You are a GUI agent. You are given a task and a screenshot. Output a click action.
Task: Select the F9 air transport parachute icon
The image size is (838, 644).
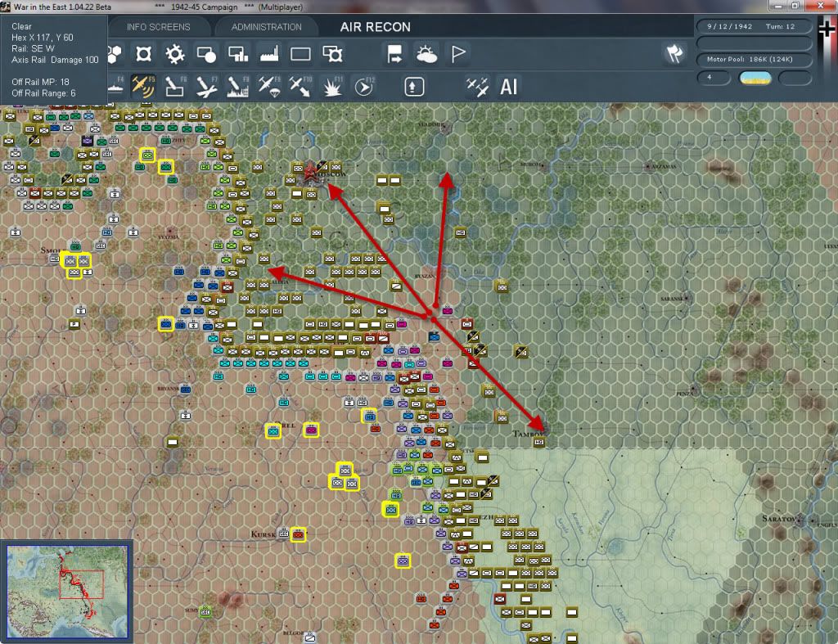(x=269, y=87)
